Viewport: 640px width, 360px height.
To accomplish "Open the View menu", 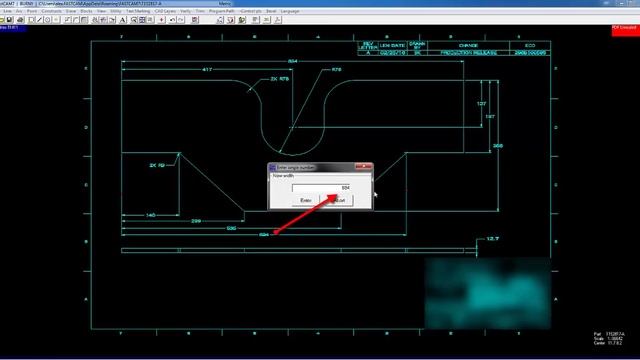I will (x=101, y=11).
